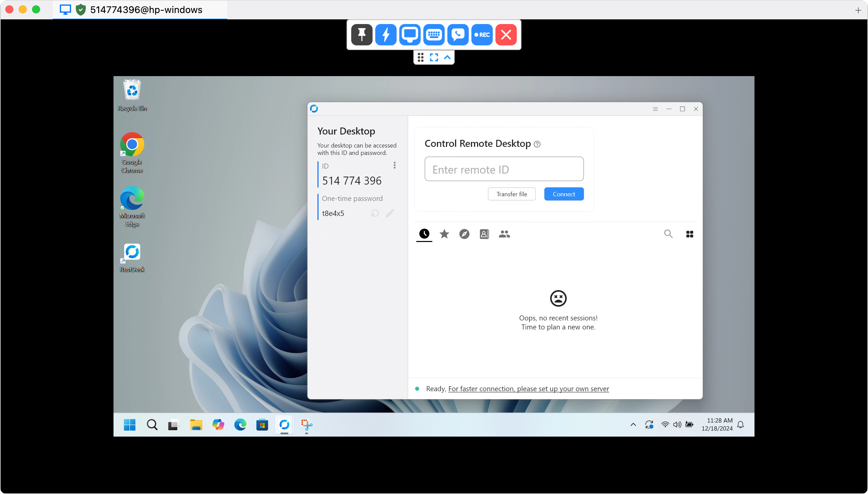The height and width of the screenshot is (494, 868).
Task: Close the remote RustDesk window
Action: [x=696, y=109]
